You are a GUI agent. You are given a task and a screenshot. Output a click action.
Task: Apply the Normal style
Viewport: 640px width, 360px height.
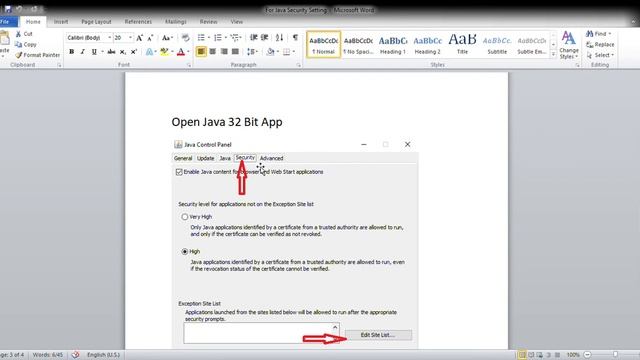click(x=324, y=44)
